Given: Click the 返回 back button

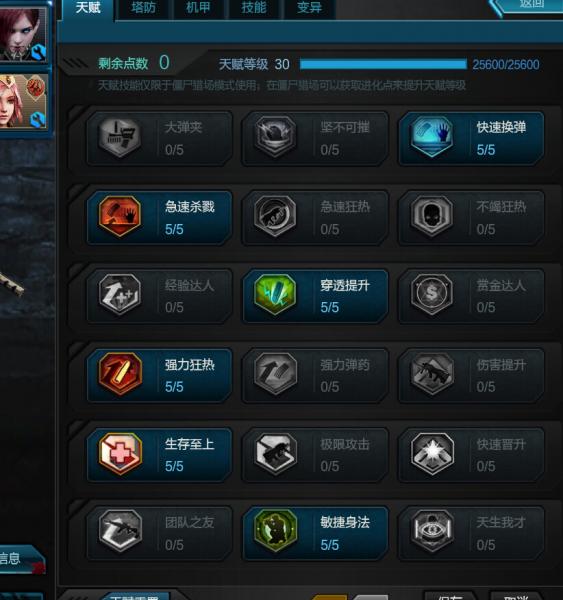Looking at the screenshot, I should click(x=530, y=5).
